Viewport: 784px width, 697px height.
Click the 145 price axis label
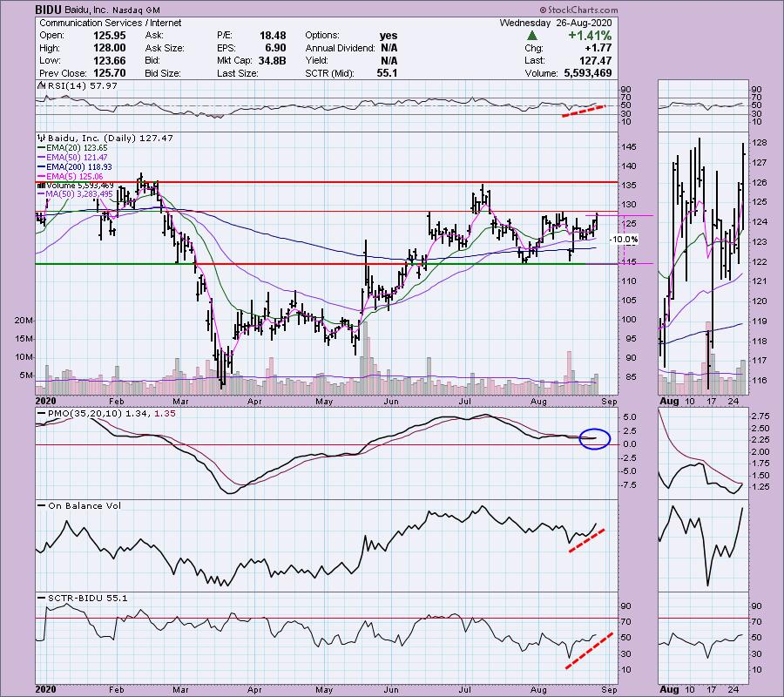pos(630,147)
